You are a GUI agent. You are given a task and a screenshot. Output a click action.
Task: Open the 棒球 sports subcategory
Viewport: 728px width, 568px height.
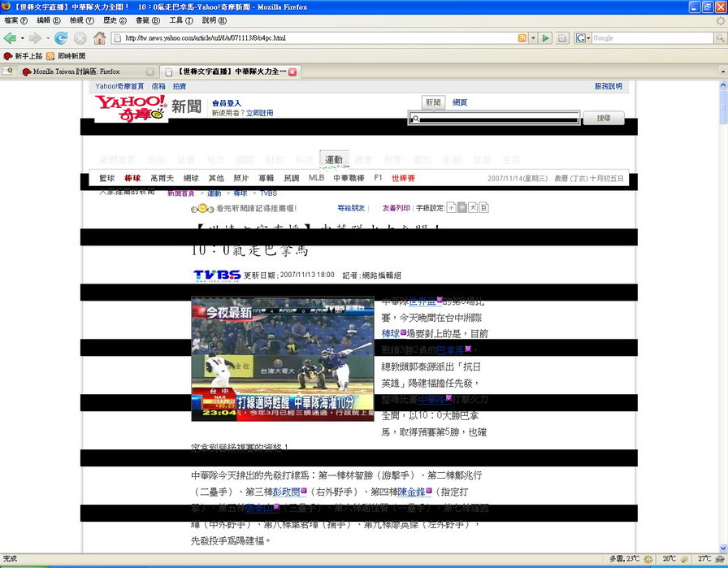pyautogui.click(x=132, y=178)
